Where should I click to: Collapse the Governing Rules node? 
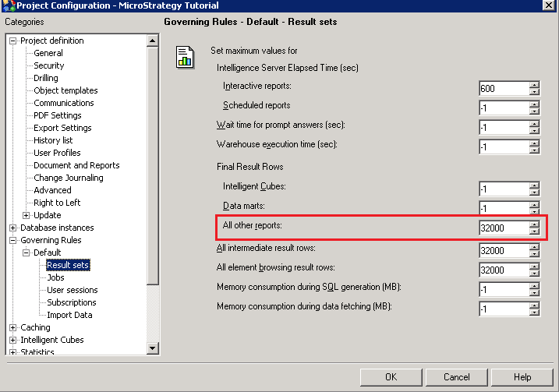pyautogui.click(x=12, y=240)
